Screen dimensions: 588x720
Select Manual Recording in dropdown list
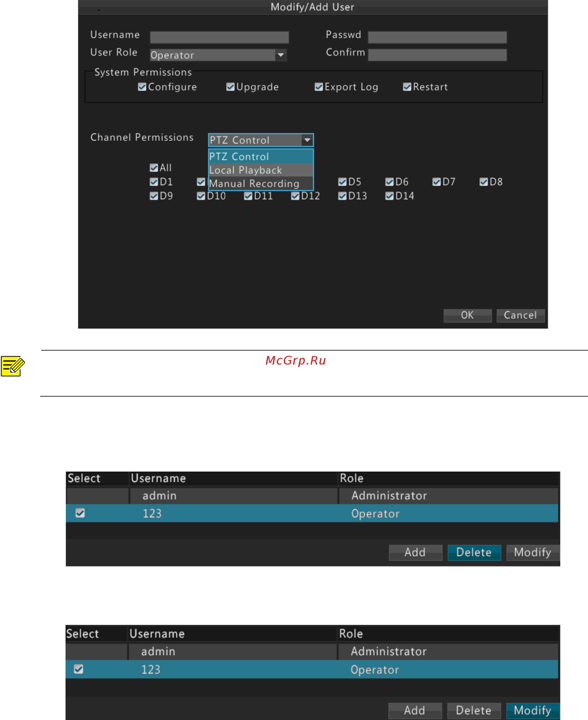click(x=261, y=184)
